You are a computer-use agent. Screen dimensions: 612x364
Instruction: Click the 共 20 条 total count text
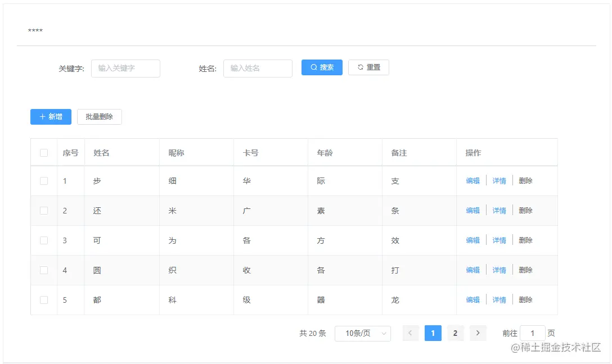(x=313, y=333)
